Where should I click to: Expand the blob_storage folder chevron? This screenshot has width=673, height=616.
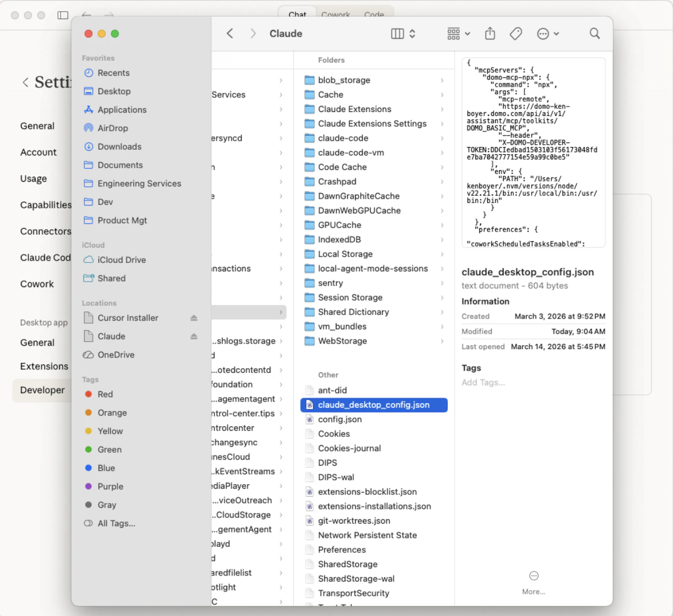[x=442, y=81]
